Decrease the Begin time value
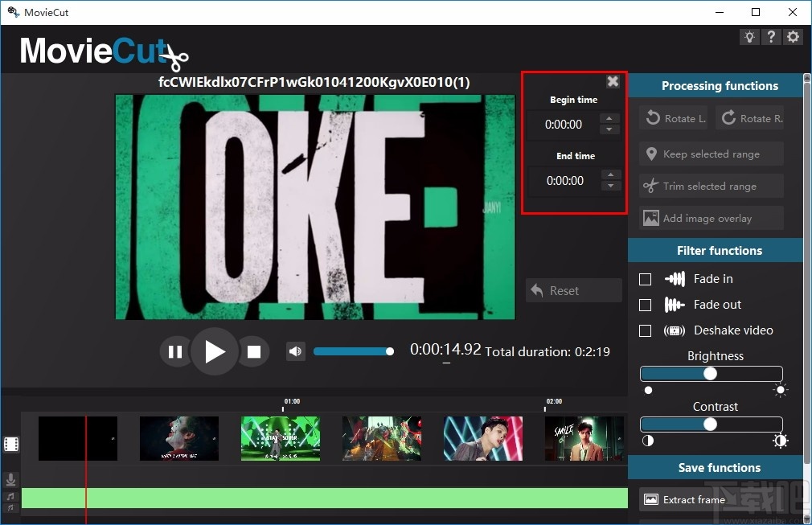 pyautogui.click(x=609, y=129)
